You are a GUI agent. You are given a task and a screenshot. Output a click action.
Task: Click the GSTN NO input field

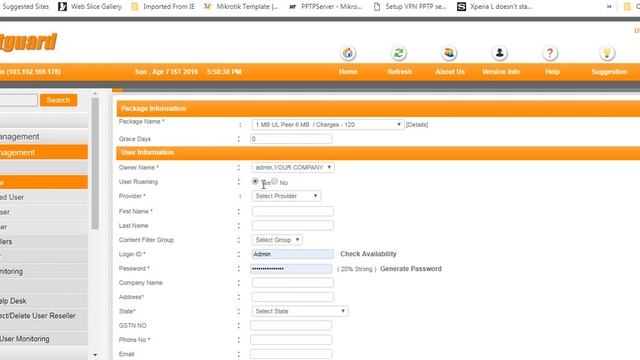coord(291,325)
